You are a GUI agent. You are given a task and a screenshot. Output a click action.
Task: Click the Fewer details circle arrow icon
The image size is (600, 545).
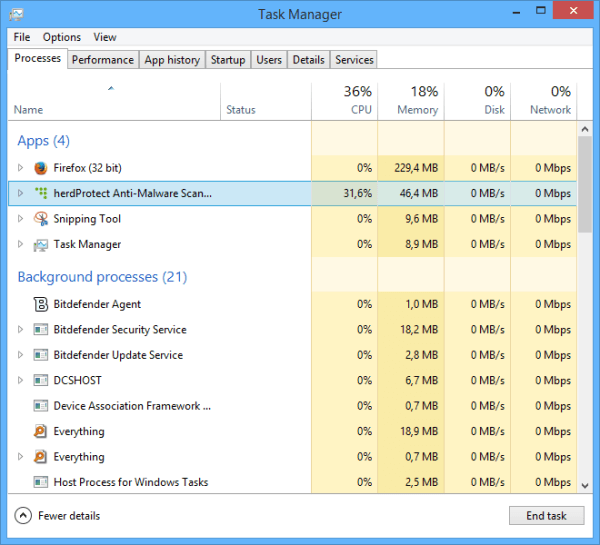click(x=23, y=516)
